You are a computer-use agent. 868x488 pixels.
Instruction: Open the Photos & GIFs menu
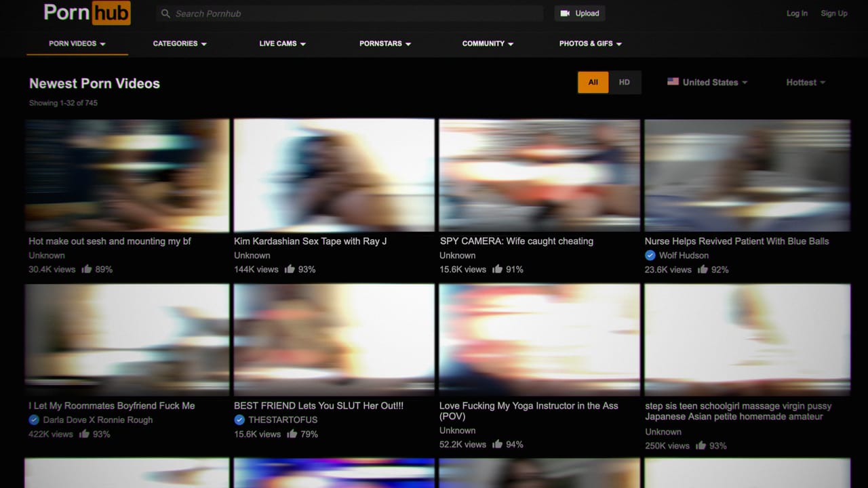point(591,43)
